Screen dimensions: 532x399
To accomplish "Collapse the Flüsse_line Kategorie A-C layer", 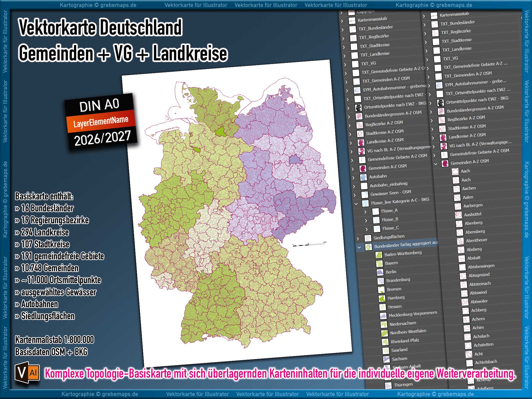I will pos(356,204).
